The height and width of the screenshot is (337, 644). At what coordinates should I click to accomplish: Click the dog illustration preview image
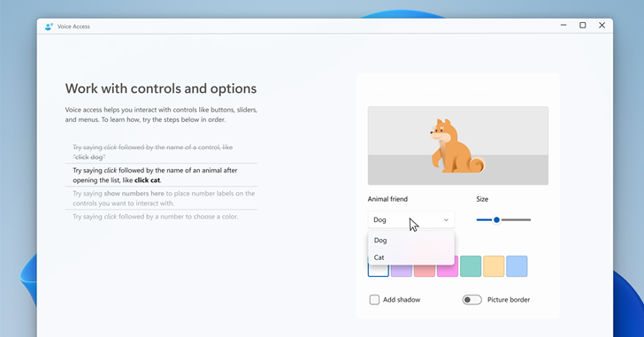(458, 146)
